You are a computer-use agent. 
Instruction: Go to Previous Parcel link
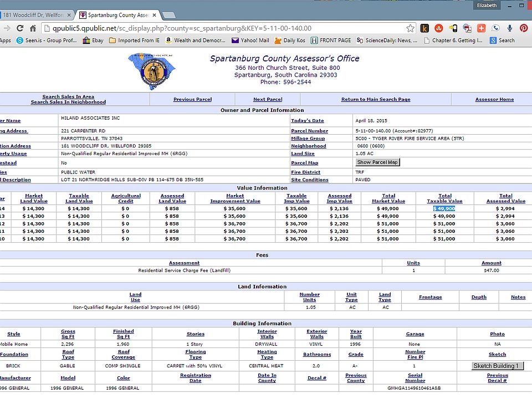(192, 99)
